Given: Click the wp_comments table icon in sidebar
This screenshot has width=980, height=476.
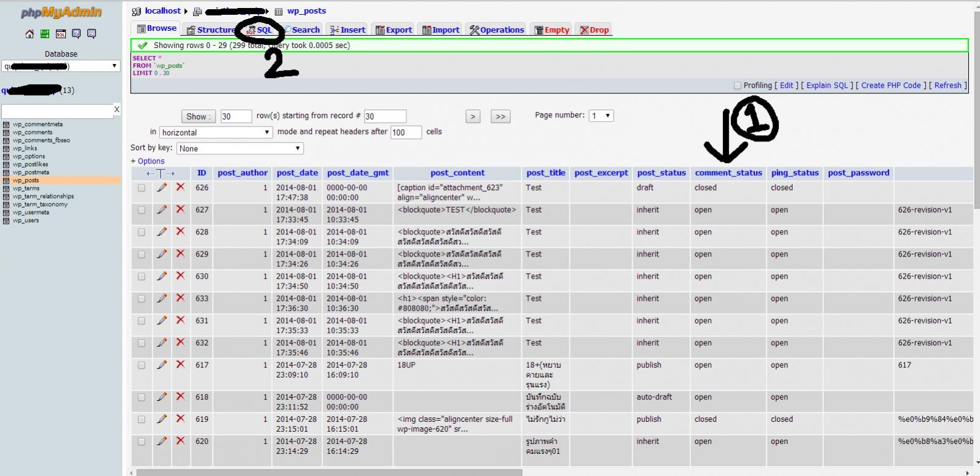Looking at the screenshot, I should pos(6,132).
